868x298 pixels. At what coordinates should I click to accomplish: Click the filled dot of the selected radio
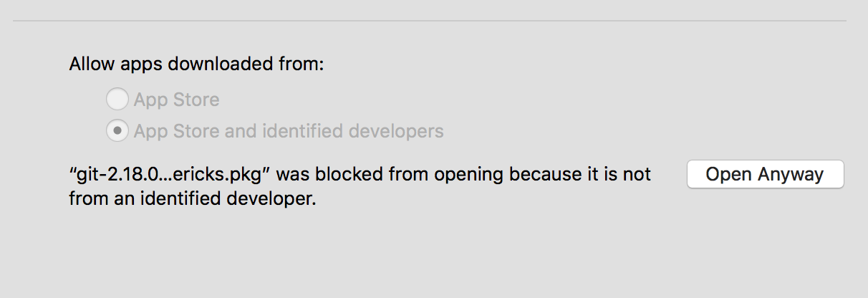pyautogui.click(x=117, y=131)
